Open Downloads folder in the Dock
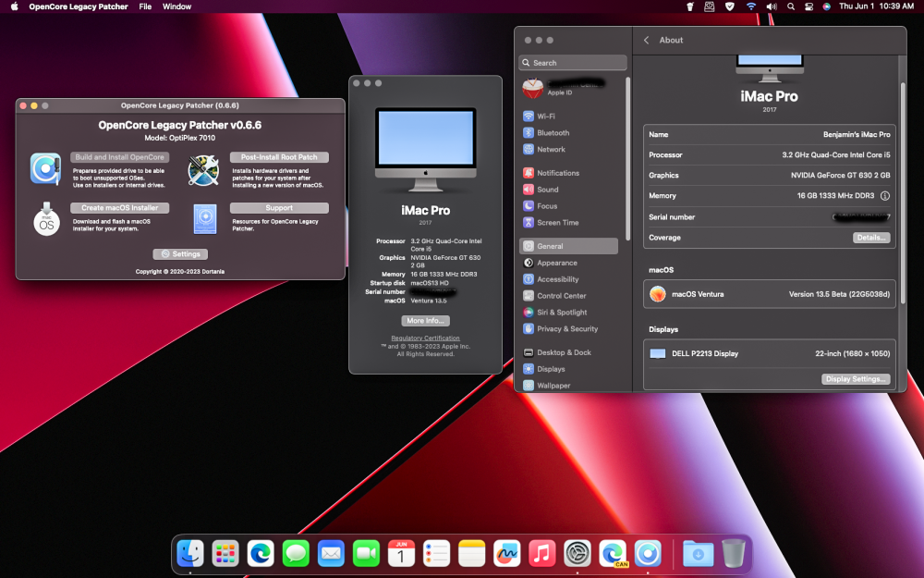The height and width of the screenshot is (578, 924). [699, 554]
